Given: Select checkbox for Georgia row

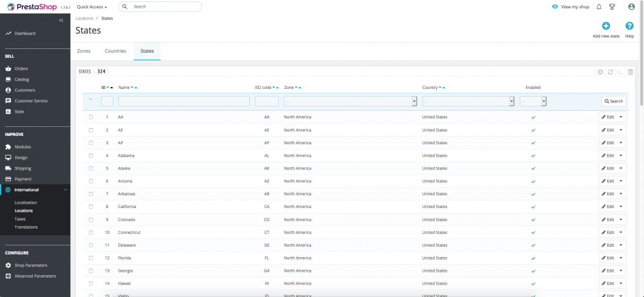Looking at the screenshot, I should coord(91,271).
